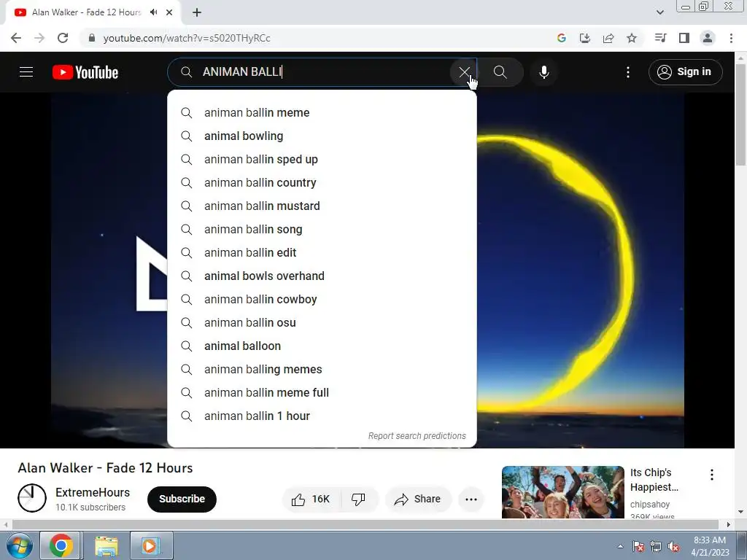747x560 pixels.
Task: View site info via the lock icon
Action: (92, 38)
